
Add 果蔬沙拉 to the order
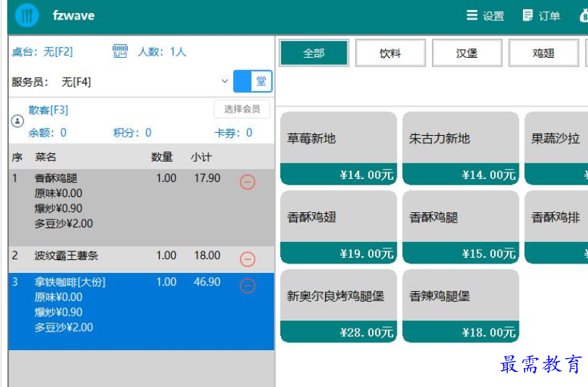[556, 148]
